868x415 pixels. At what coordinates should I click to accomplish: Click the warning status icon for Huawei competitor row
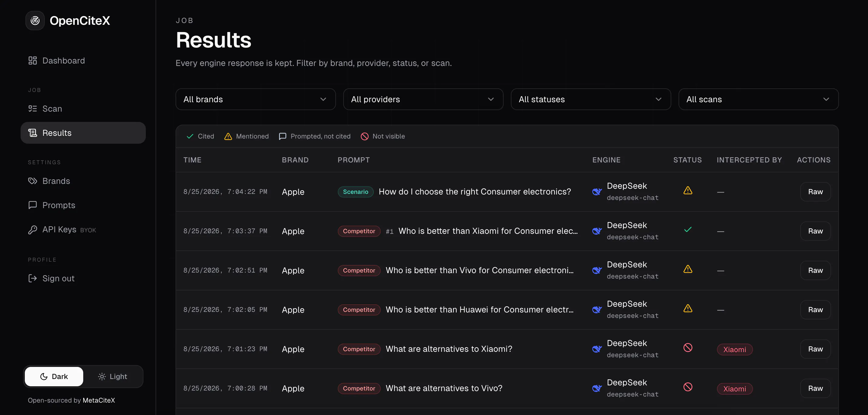[x=688, y=309]
